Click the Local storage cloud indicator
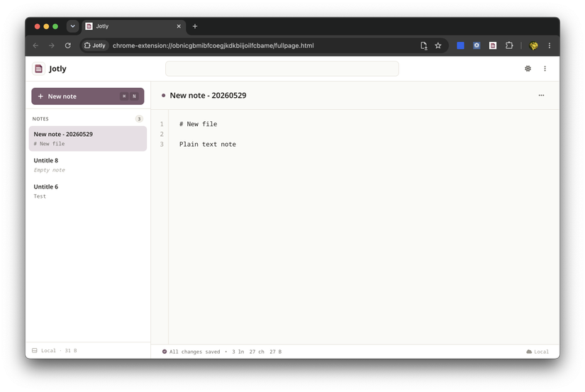Screen dimensions: 585x392 point(537,352)
